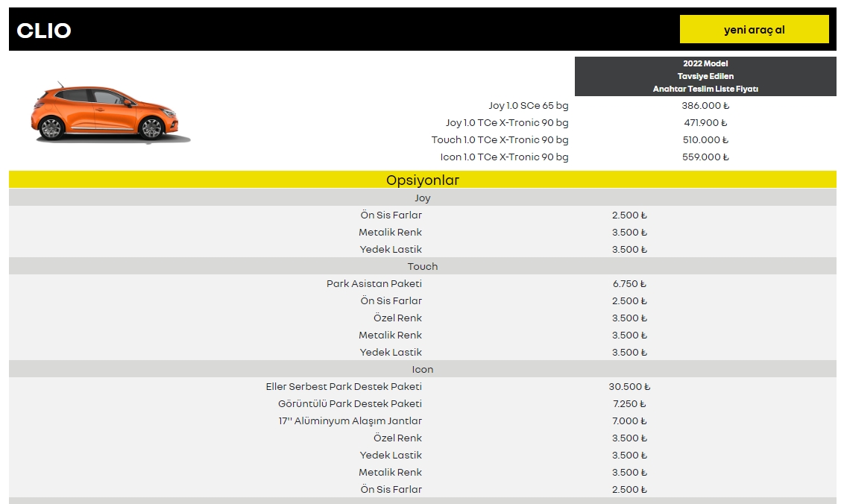The height and width of the screenshot is (504, 841).
Task: Click the Touch options group header
Action: [x=422, y=267]
